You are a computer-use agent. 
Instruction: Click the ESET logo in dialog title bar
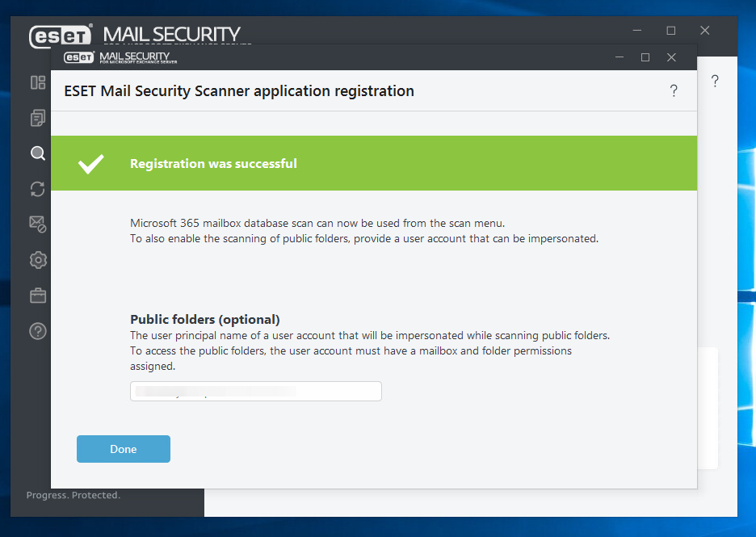pos(80,57)
